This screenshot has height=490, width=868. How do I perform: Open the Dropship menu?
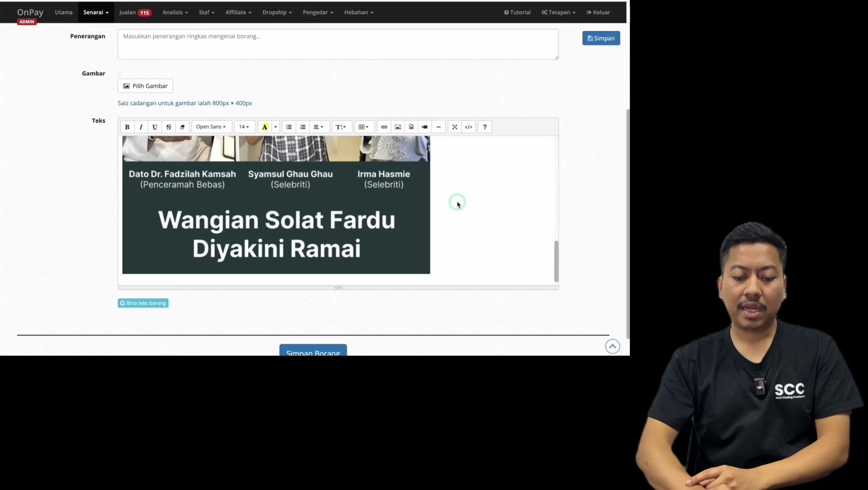[x=277, y=12]
